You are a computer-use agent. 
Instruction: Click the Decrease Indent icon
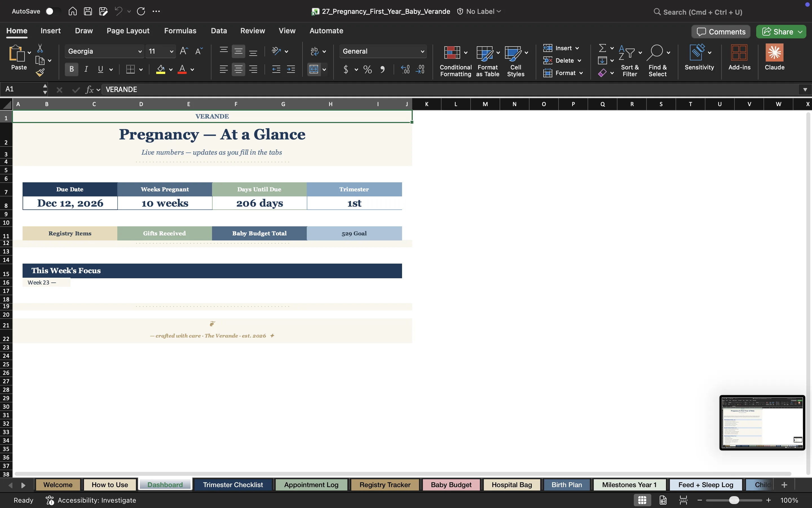coord(276,69)
